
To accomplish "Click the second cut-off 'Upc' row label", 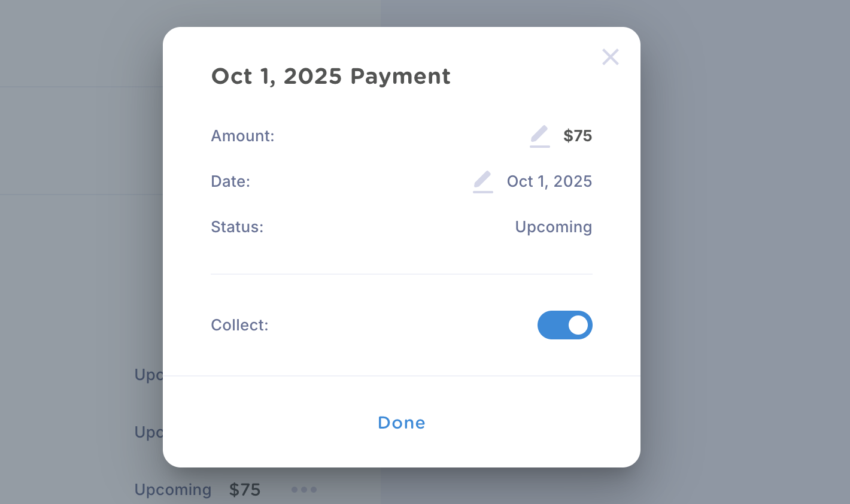I will pos(148,432).
